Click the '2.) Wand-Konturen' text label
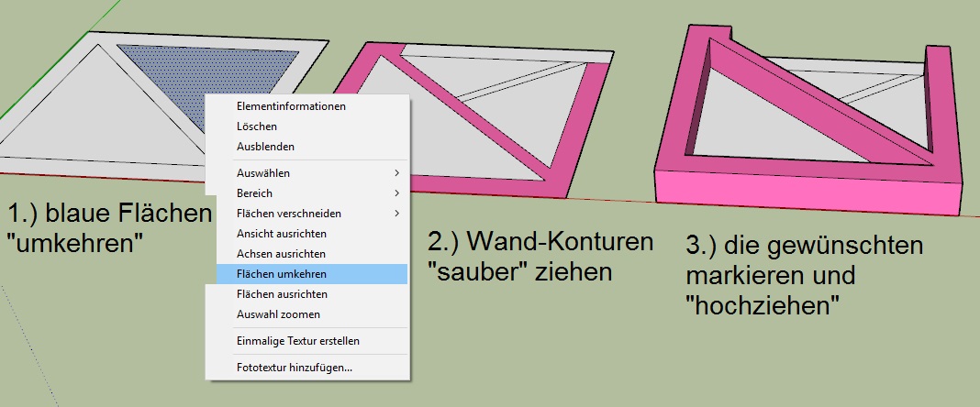 (x=540, y=242)
